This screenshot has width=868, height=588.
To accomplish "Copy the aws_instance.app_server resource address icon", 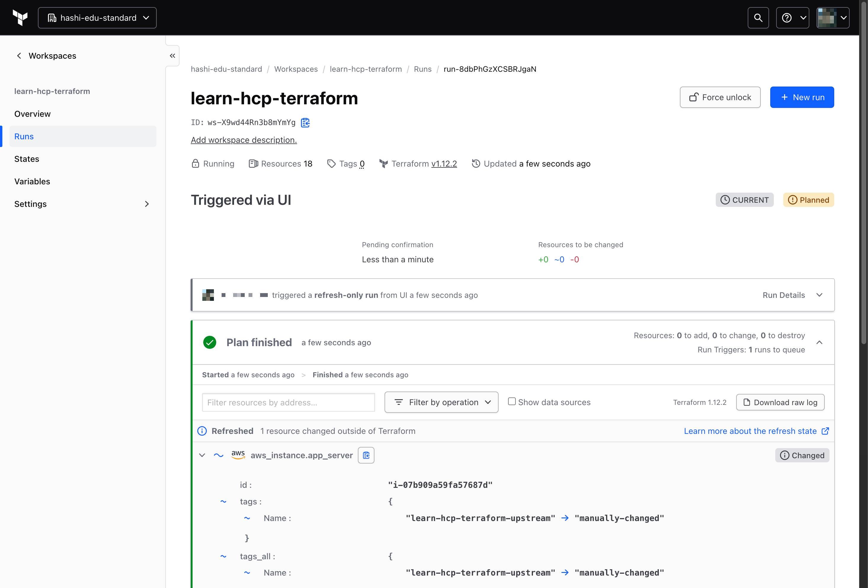I will (366, 455).
